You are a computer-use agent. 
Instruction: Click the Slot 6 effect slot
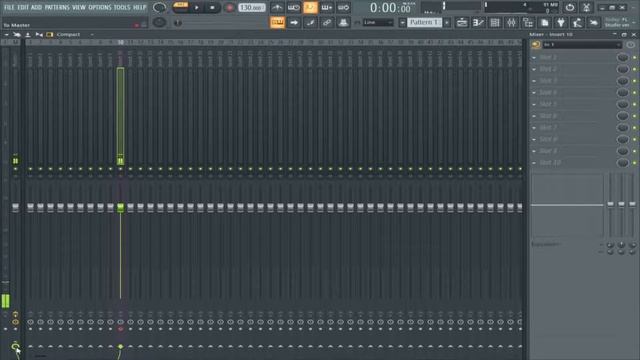[x=576, y=116]
